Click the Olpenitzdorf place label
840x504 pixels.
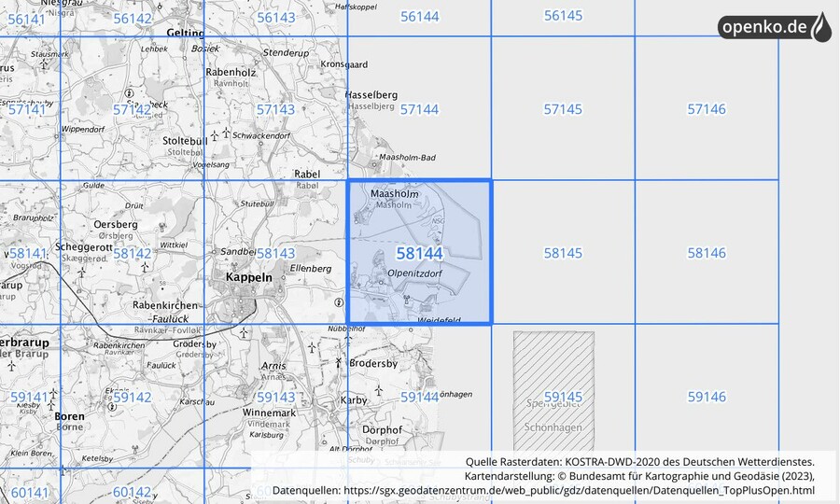coord(414,273)
